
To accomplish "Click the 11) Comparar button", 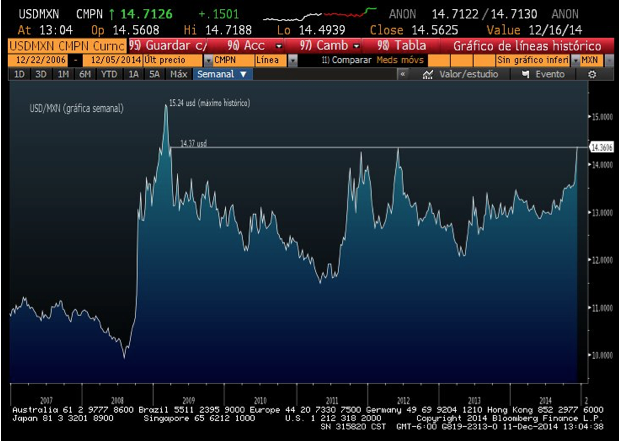I will (x=346, y=60).
